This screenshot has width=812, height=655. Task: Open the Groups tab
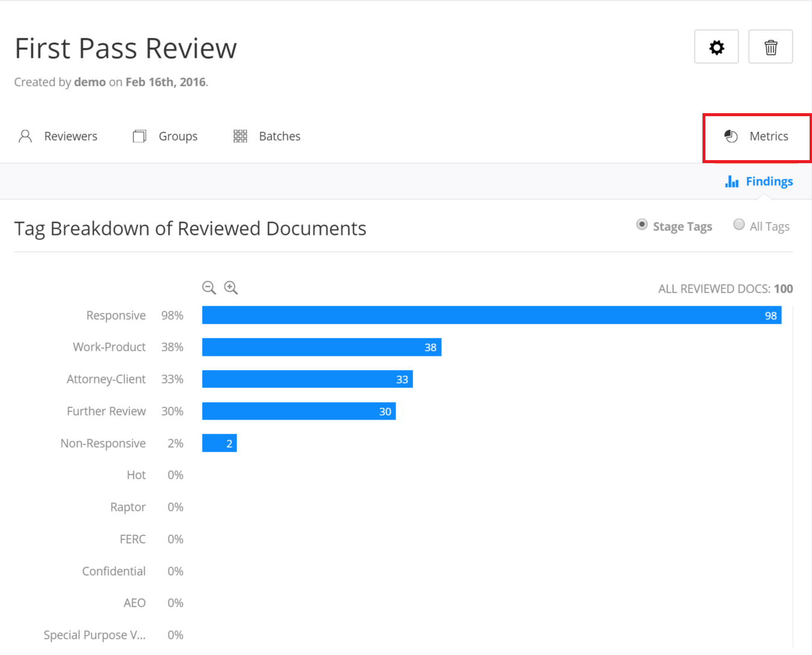point(165,136)
